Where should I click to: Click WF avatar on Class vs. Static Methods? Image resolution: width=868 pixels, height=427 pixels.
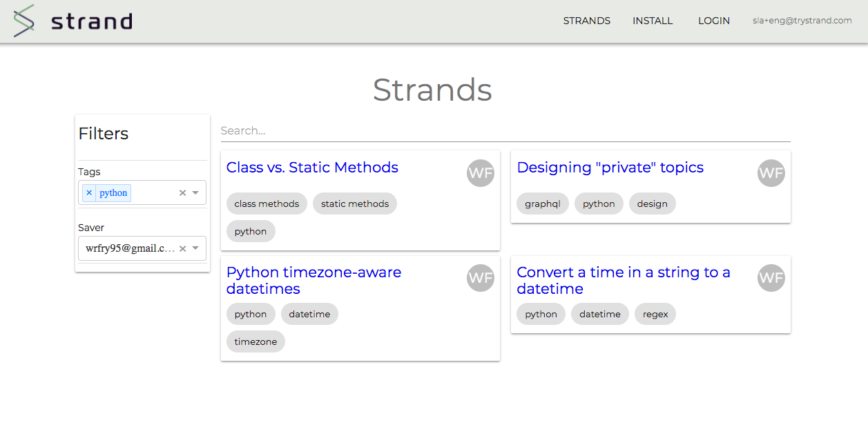[481, 173]
